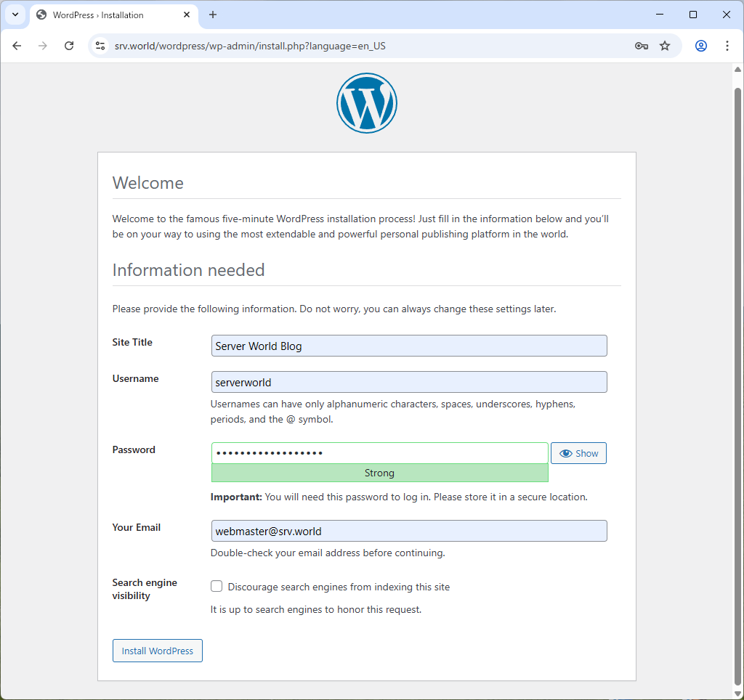744x700 pixels.
Task: Click the forward navigation arrow
Action: coord(43,45)
